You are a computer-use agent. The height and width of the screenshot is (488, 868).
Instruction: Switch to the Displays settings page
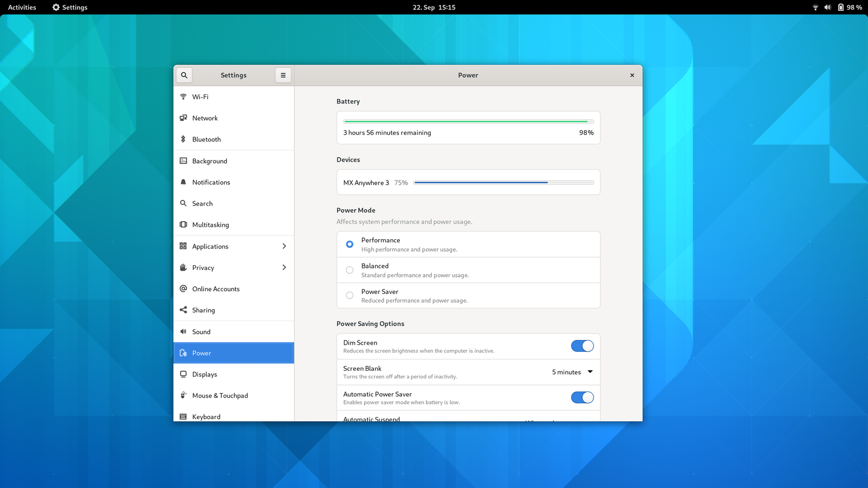pyautogui.click(x=205, y=374)
